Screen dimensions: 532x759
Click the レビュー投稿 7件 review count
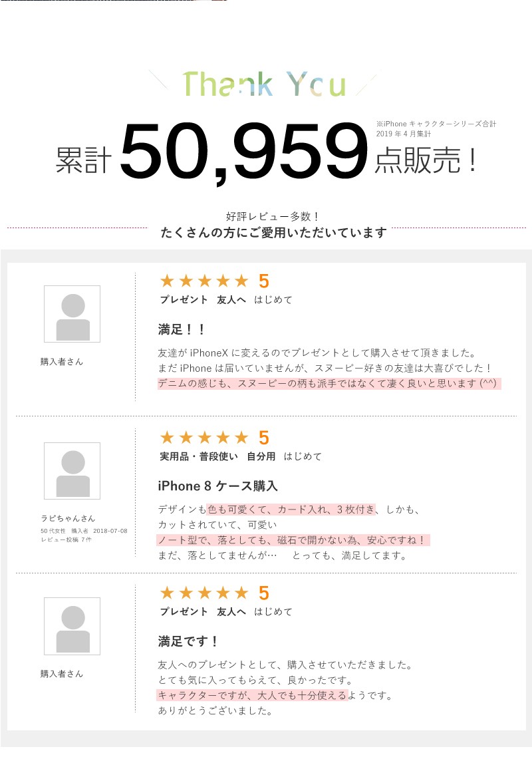click(x=66, y=539)
